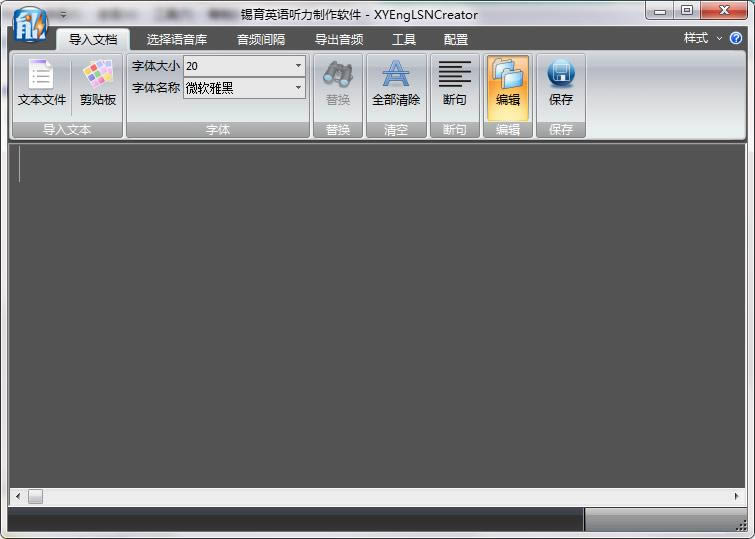Minimize the XYEngLSNCreator window
This screenshot has height=539, width=755.
(x=660, y=11)
